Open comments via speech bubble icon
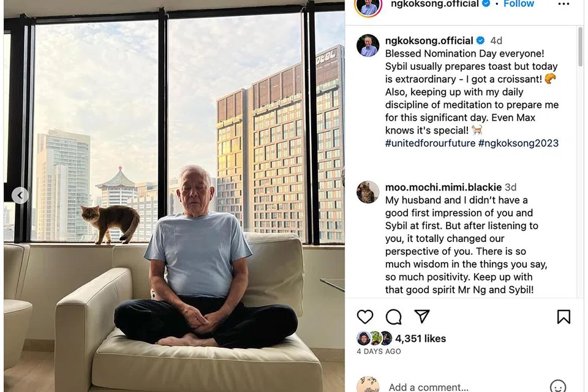Viewport: 588px width, 392px height. 393,317
